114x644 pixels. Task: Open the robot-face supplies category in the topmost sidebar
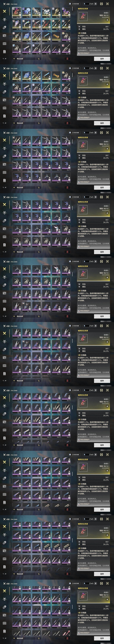(4, 43)
